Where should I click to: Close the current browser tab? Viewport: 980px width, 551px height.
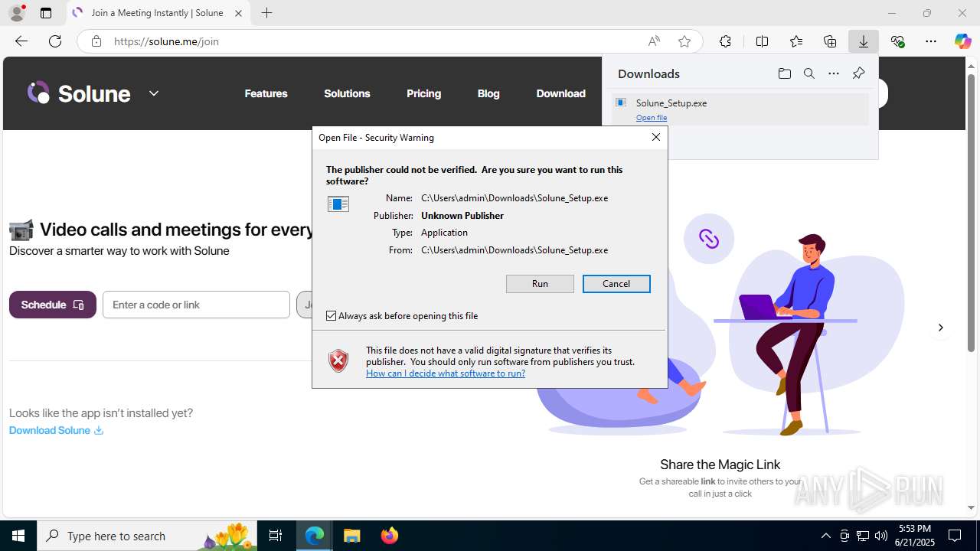pyautogui.click(x=238, y=13)
